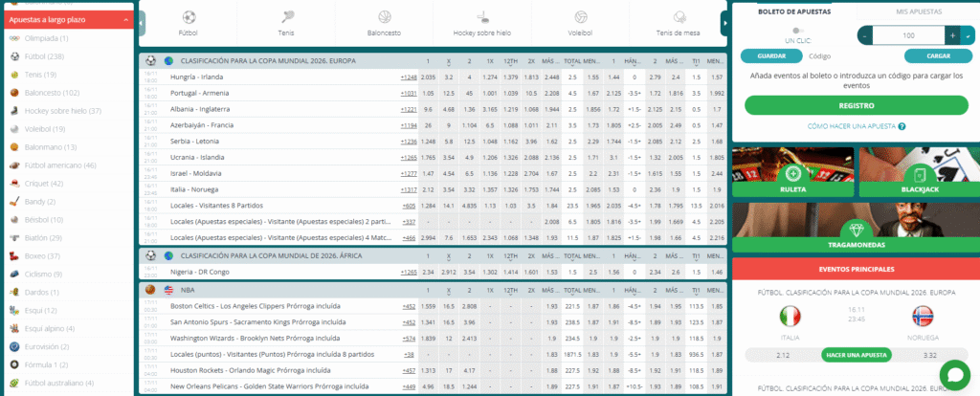Screen dimensions: 980x396
Task: Open RULETA casino thumbnail
Action: (x=792, y=172)
